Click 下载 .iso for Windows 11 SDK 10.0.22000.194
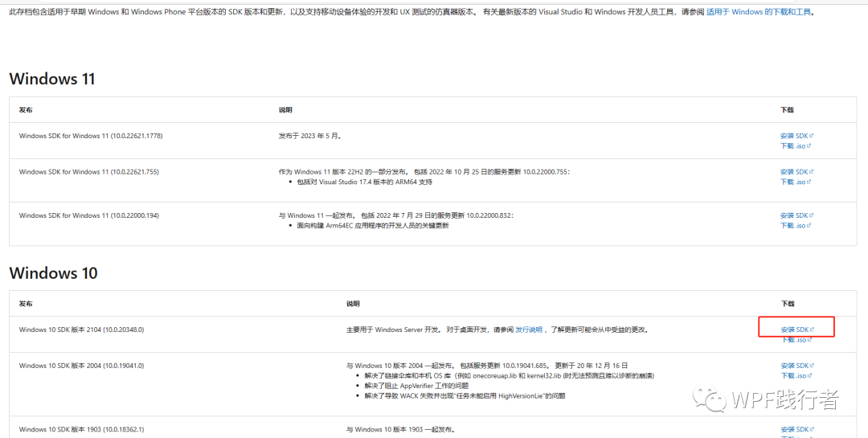Screen dimensions: 868x438 coord(796,226)
